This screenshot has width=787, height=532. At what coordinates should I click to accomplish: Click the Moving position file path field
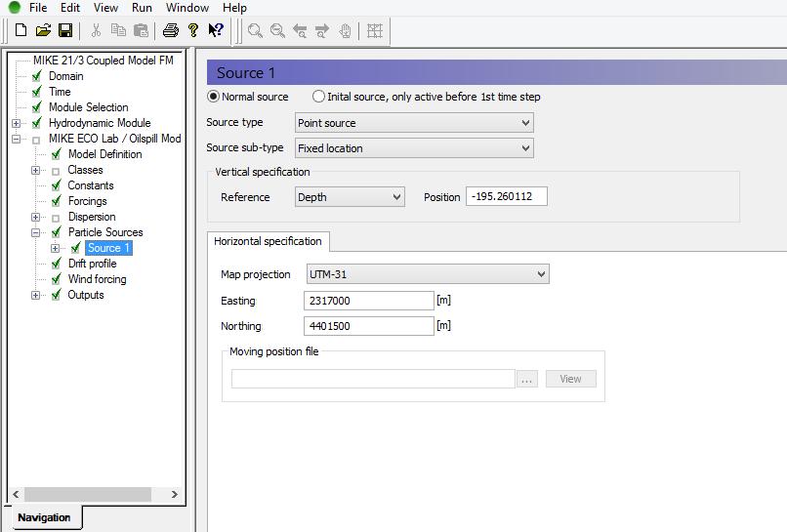[373, 379]
